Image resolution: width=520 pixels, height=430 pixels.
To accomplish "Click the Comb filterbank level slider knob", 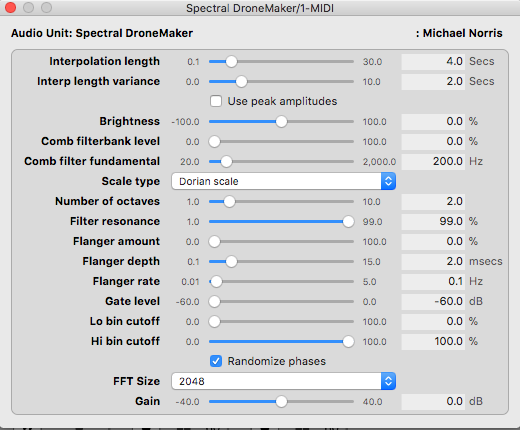I will tap(214, 141).
